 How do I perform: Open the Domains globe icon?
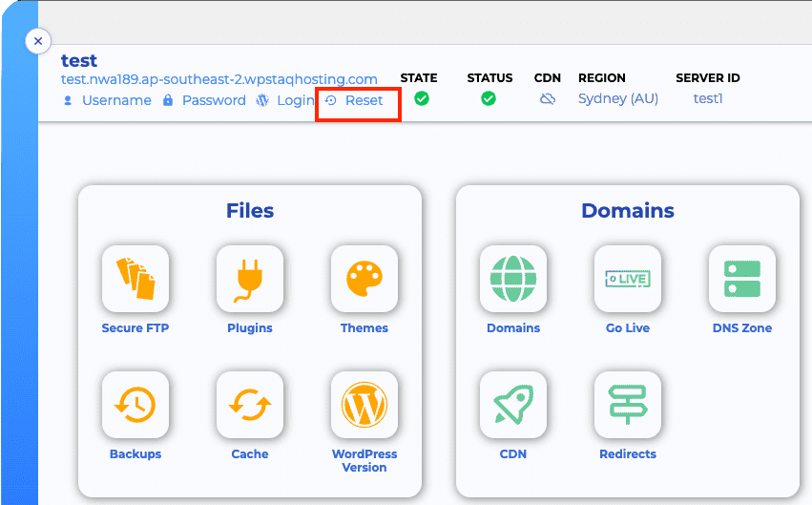(x=513, y=279)
